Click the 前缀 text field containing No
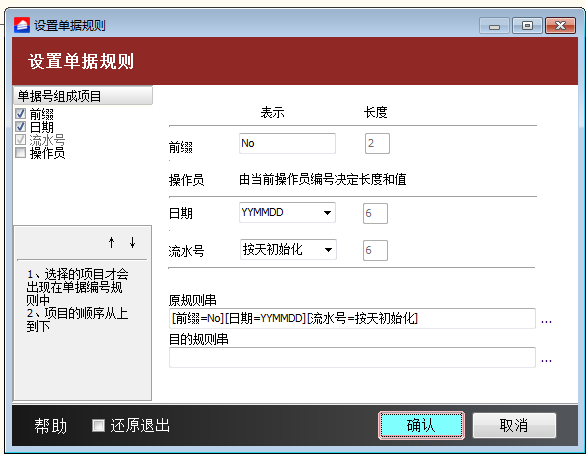This screenshot has width=586, height=454. (x=287, y=143)
